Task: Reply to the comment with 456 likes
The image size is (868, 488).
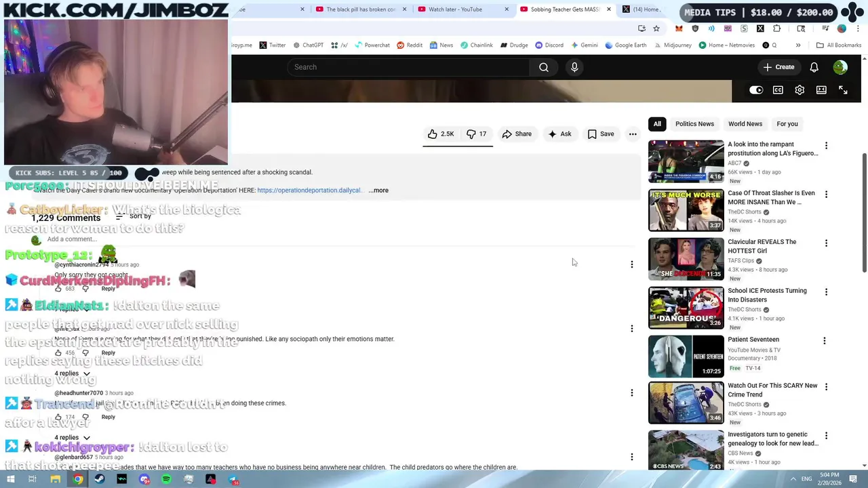Action: (108, 353)
